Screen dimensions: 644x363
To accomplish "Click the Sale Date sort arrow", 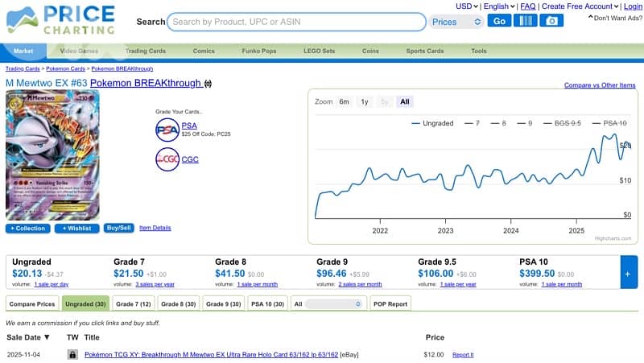I will pos(47,337).
